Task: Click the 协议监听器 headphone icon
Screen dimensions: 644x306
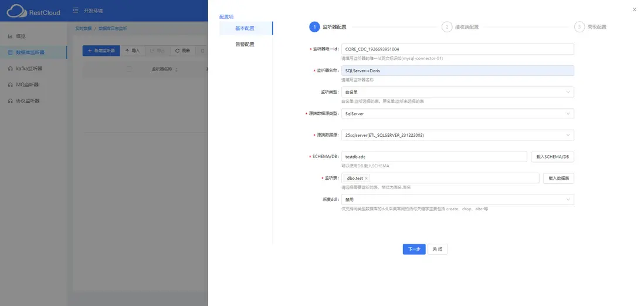Action: (11, 100)
